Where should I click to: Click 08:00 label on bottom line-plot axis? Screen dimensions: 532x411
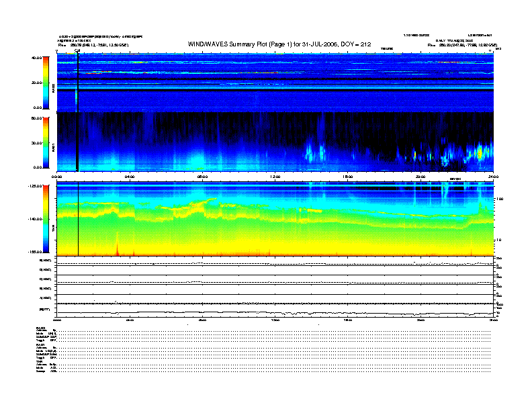[203, 320]
